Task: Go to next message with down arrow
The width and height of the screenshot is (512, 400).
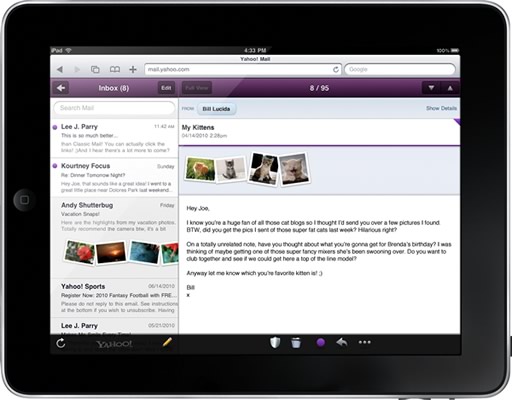Action: 431,88
